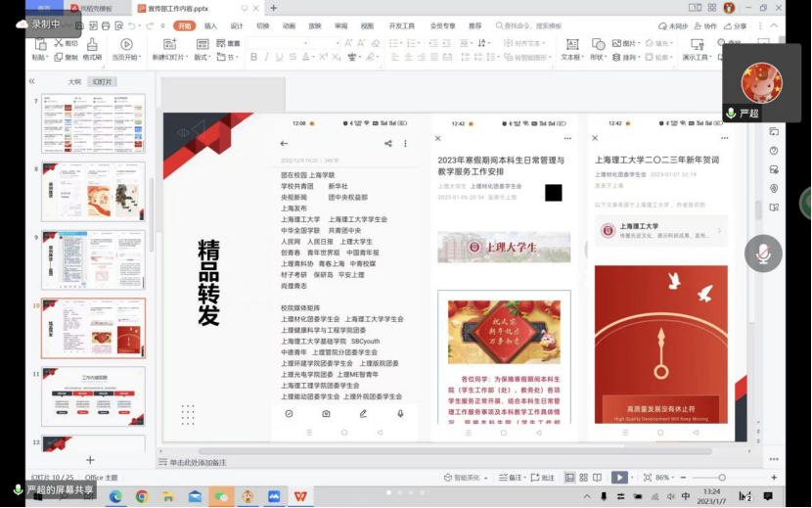812x508 pixels.
Task: Click the zoom slider handle
Action: pos(722,478)
